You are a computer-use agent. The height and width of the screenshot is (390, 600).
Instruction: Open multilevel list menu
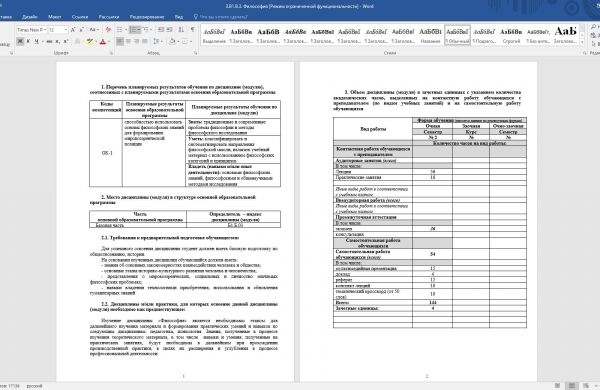147,29
